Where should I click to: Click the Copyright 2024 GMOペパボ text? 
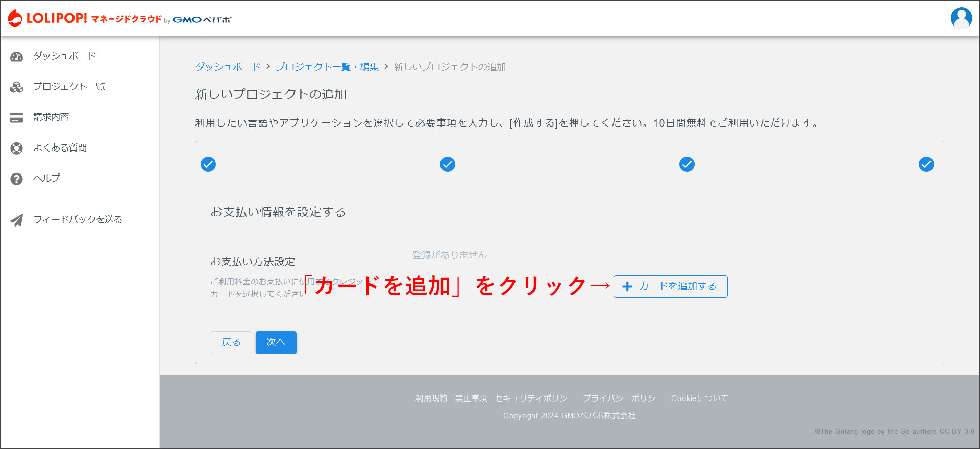click(570, 416)
